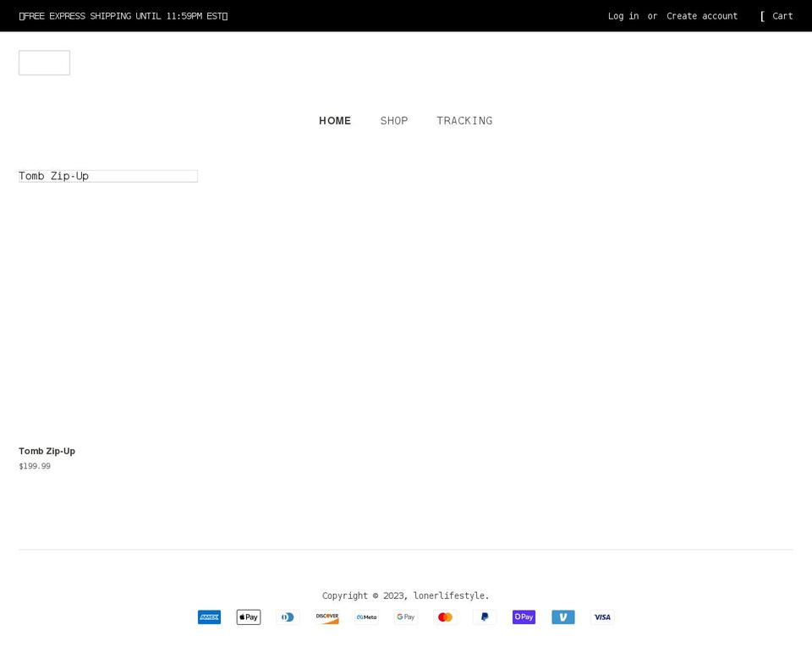Screen dimensions: 812x647
Task: Click the Shop Pay payment icon
Action: coord(524,617)
